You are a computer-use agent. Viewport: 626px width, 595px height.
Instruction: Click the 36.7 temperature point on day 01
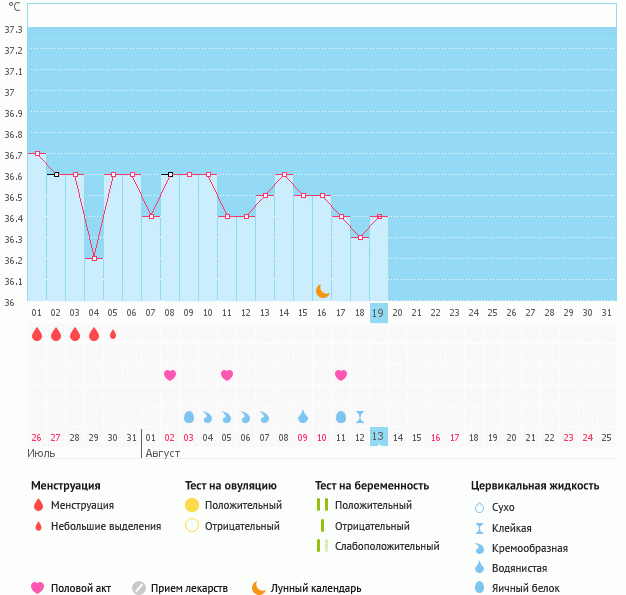click(37, 153)
